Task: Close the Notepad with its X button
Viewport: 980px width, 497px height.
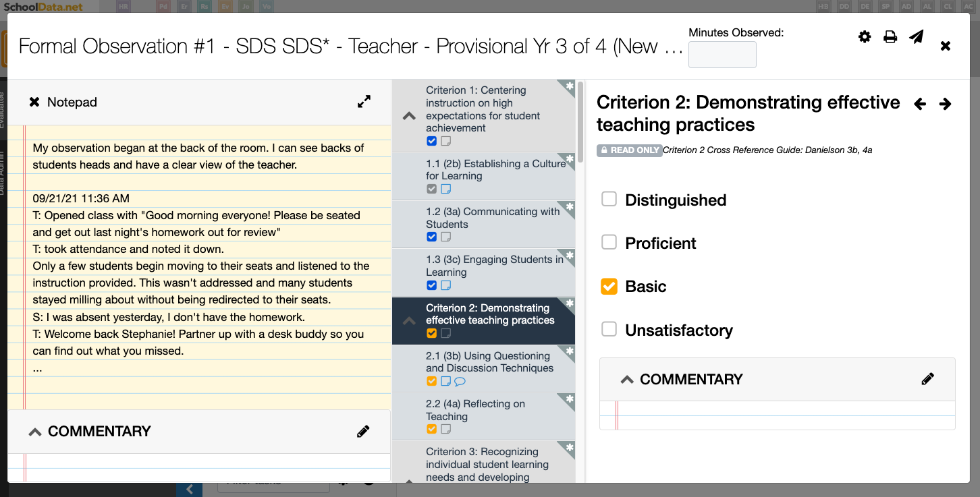Action: click(34, 102)
